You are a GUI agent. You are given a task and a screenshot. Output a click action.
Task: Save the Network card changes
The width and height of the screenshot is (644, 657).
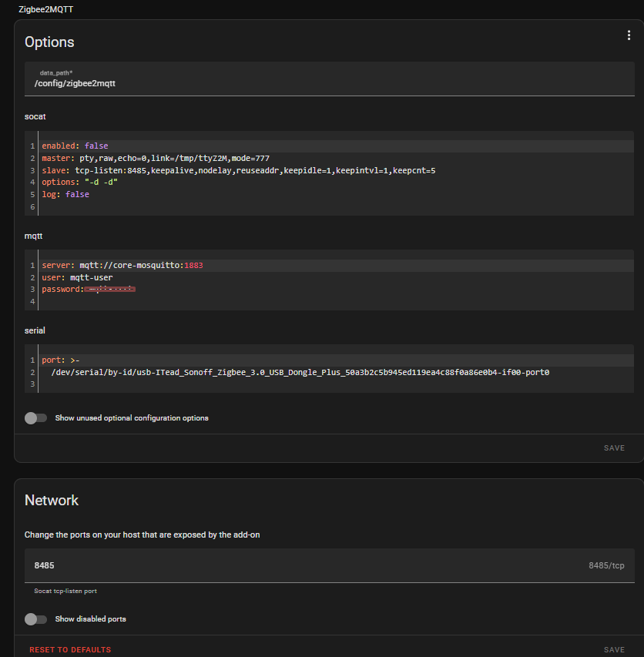pos(614,650)
